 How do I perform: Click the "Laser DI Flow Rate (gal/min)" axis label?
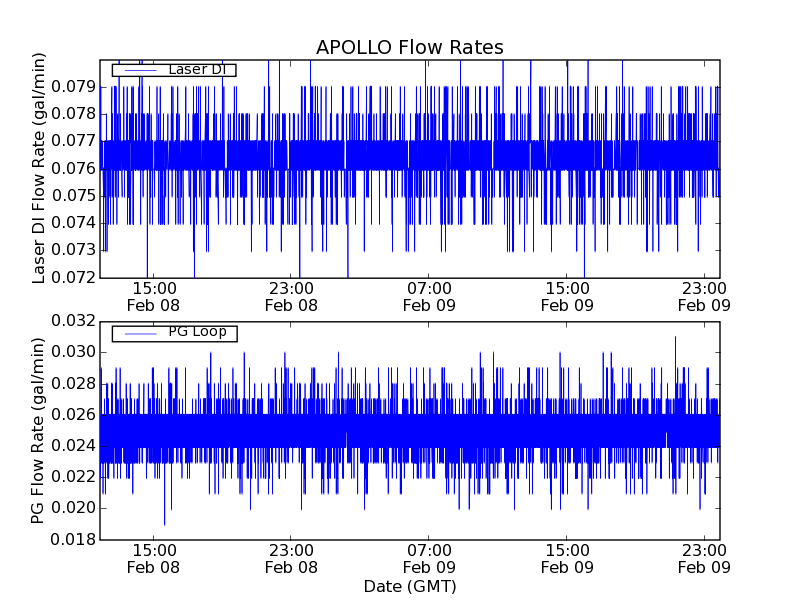pyautogui.click(x=39, y=167)
